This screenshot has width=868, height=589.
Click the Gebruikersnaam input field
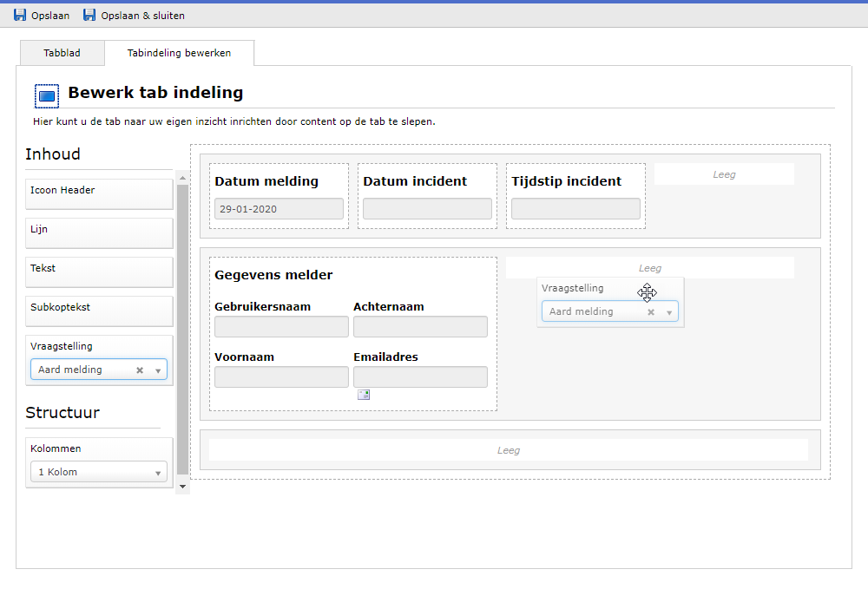(280, 326)
